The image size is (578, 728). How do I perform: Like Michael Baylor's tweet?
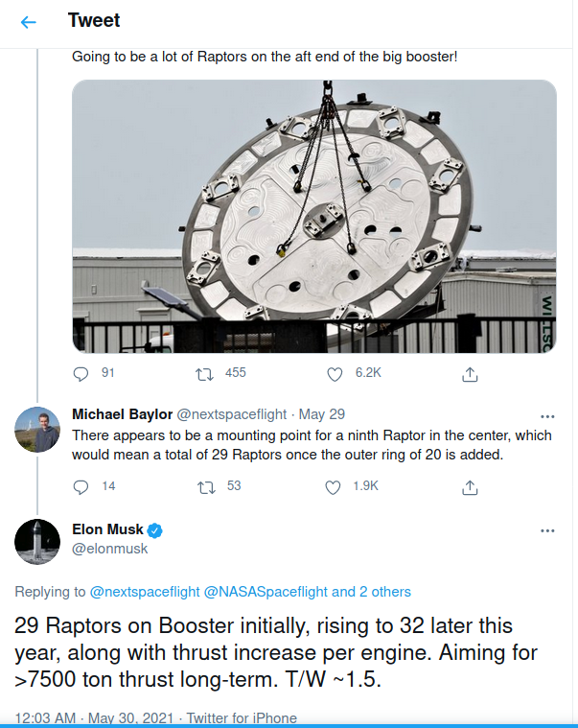click(333, 487)
